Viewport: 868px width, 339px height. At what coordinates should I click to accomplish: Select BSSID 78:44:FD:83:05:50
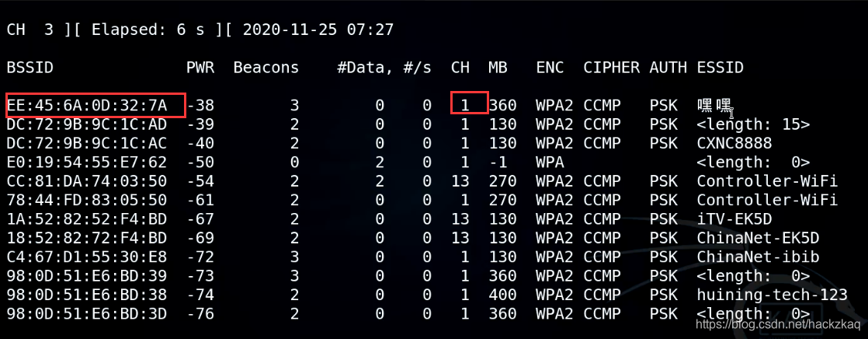pos(87,200)
